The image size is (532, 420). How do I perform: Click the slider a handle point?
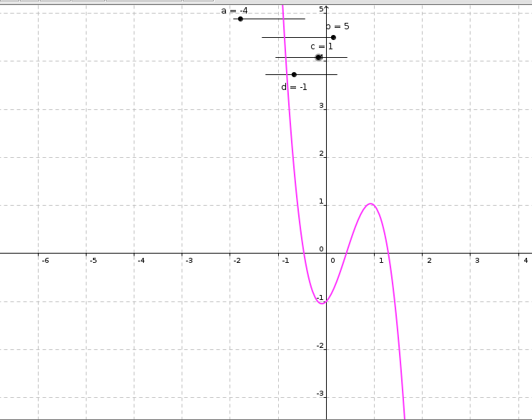240,19
